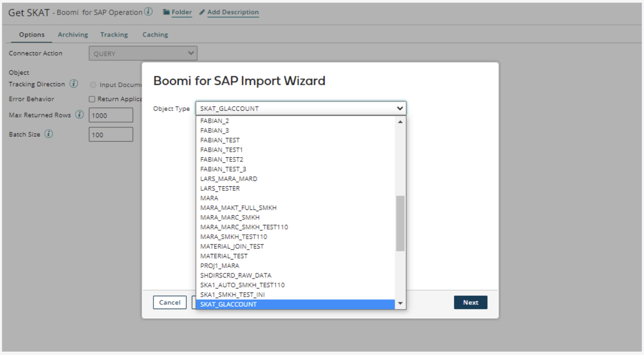
Task: Click the scrollbar down arrow in the object list
Action: coord(400,304)
